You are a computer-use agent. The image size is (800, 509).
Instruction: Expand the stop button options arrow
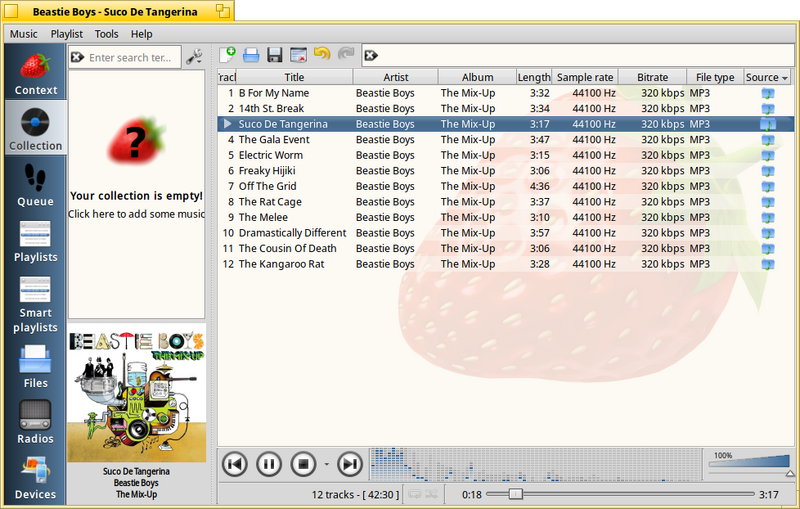click(x=327, y=464)
